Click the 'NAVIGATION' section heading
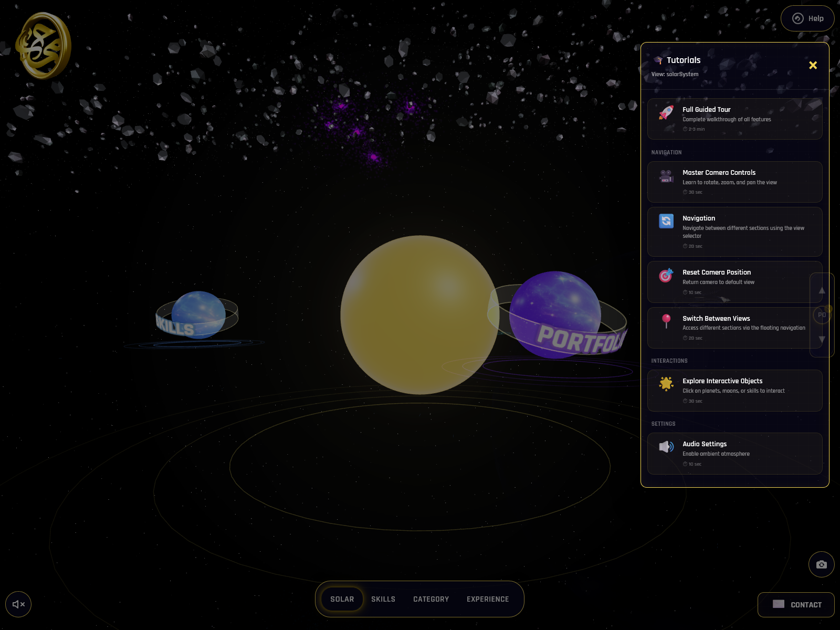840x630 pixels. click(x=666, y=152)
